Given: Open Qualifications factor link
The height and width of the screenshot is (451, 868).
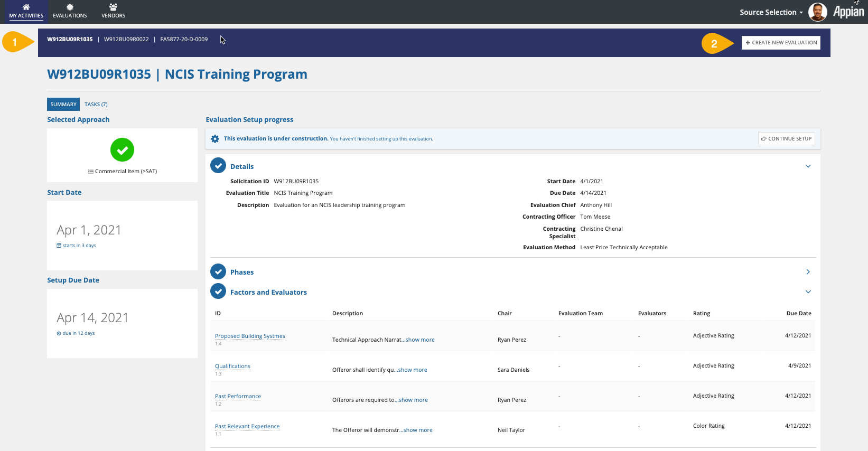Looking at the screenshot, I should click(x=232, y=366).
